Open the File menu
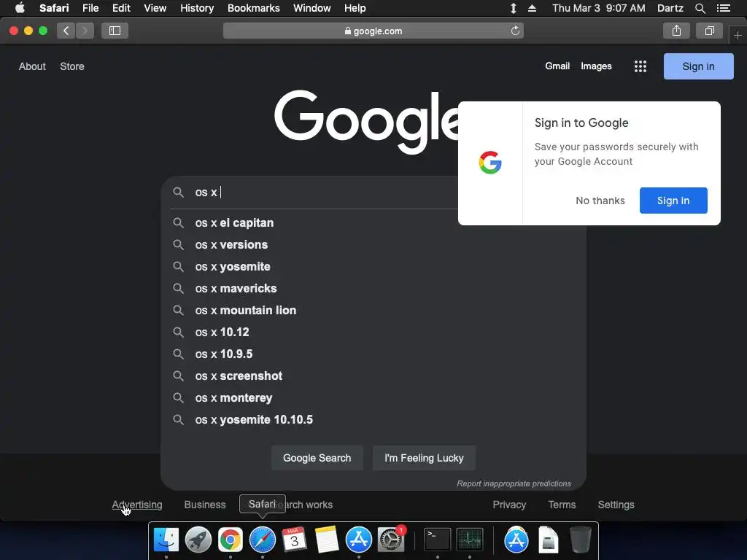 [90, 8]
